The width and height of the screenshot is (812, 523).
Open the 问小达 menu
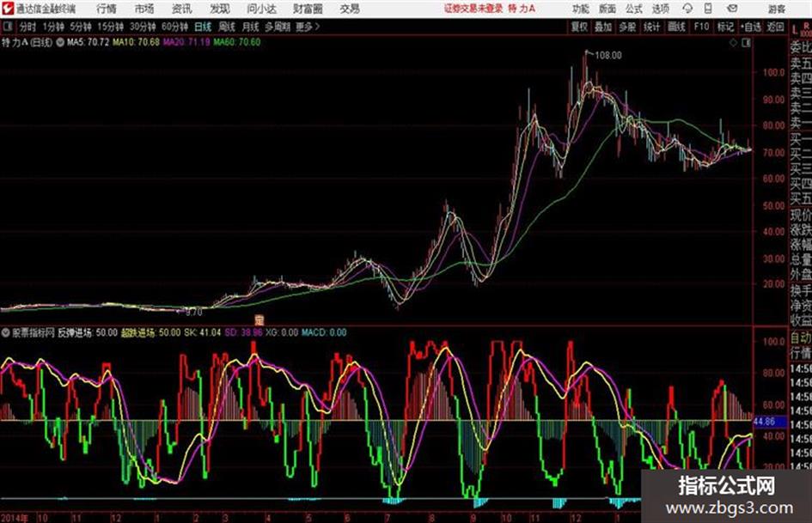coord(261,9)
